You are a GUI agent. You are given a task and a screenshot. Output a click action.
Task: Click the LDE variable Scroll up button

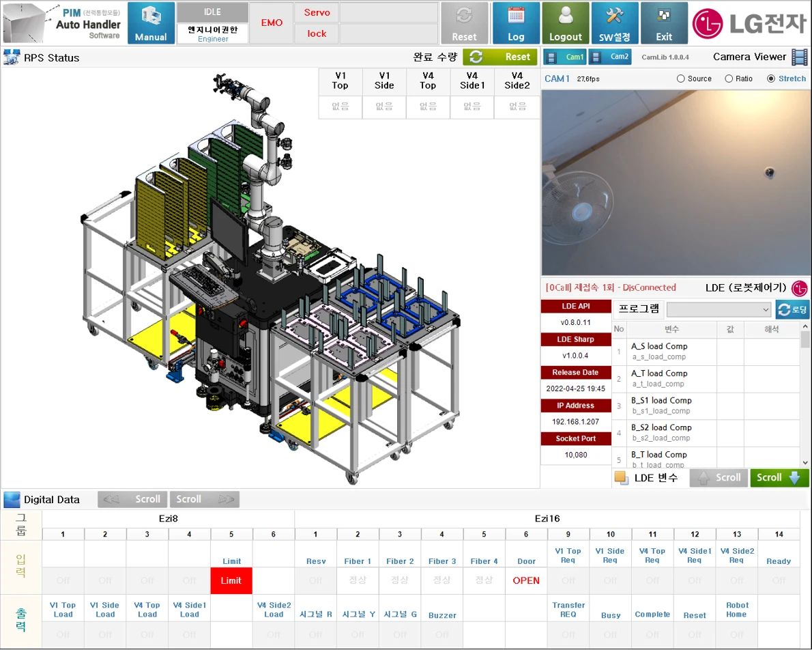(x=719, y=477)
